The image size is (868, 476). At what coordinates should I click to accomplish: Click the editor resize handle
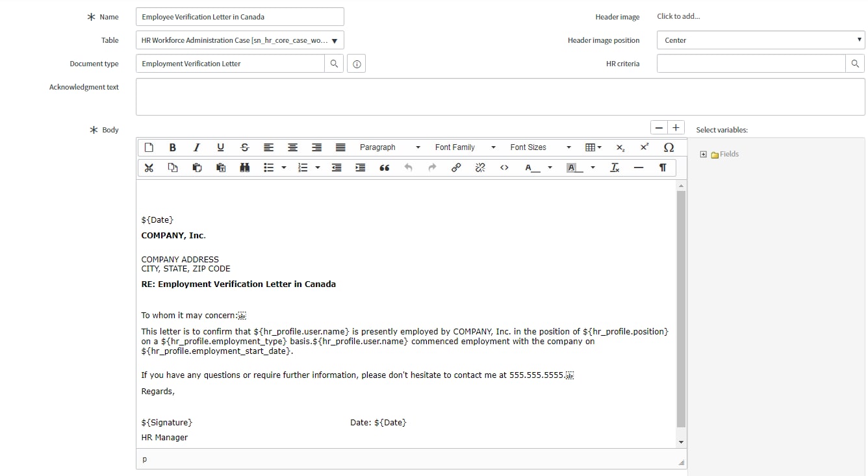[682, 462]
